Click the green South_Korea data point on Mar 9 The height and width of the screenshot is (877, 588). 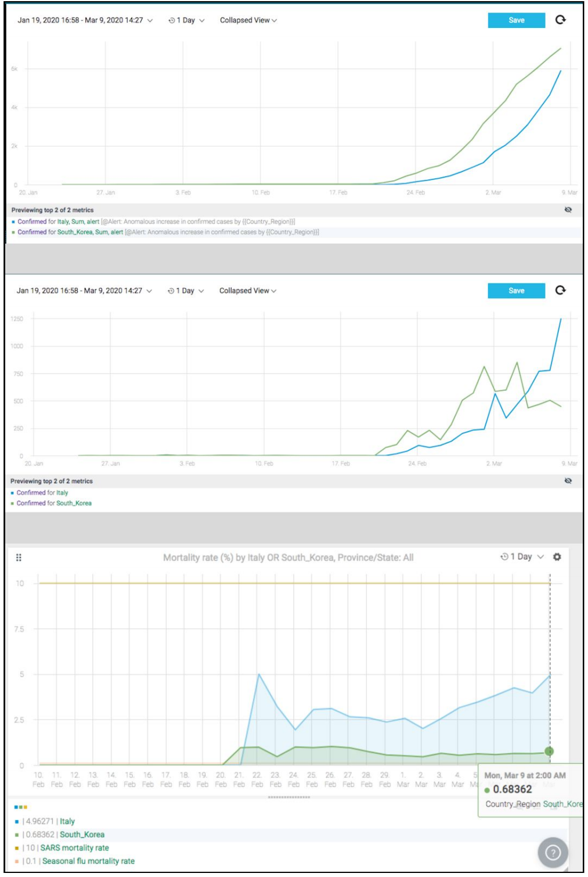point(549,752)
